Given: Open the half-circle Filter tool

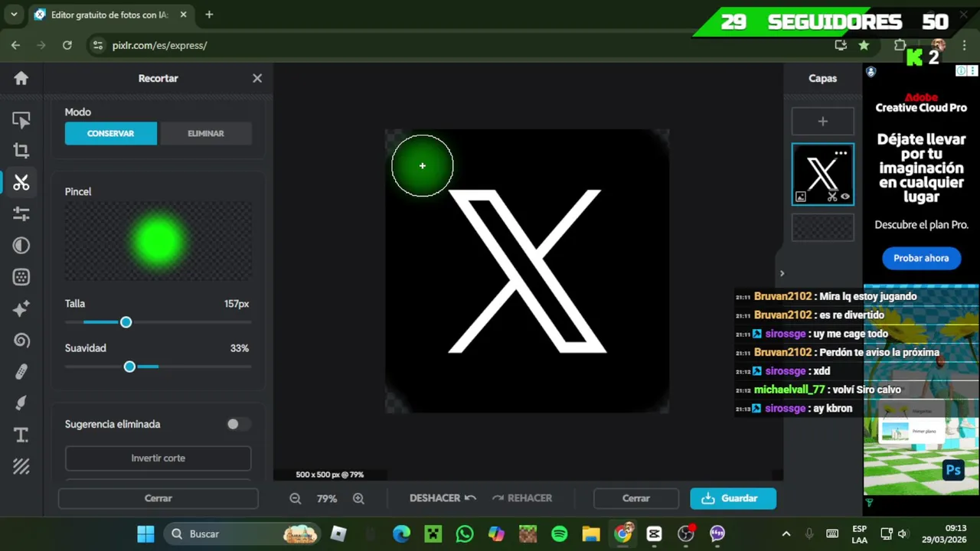Looking at the screenshot, I should click(21, 246).
